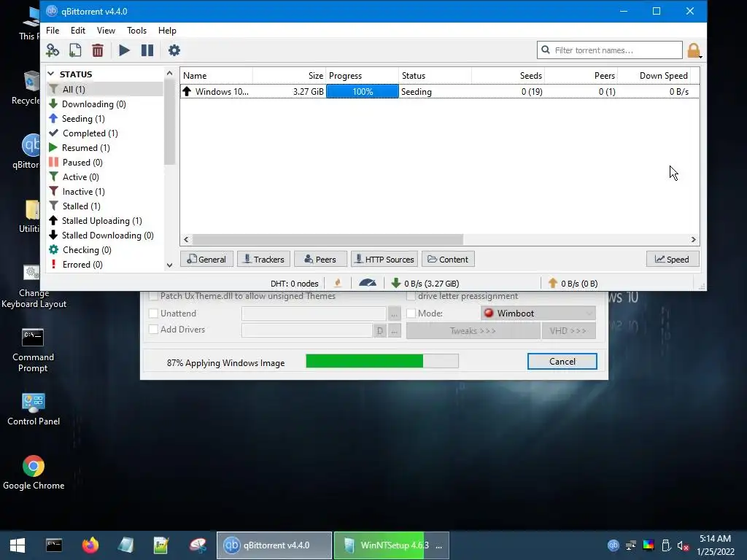Sort torrents by Down Speed column header

pos(654,76)
